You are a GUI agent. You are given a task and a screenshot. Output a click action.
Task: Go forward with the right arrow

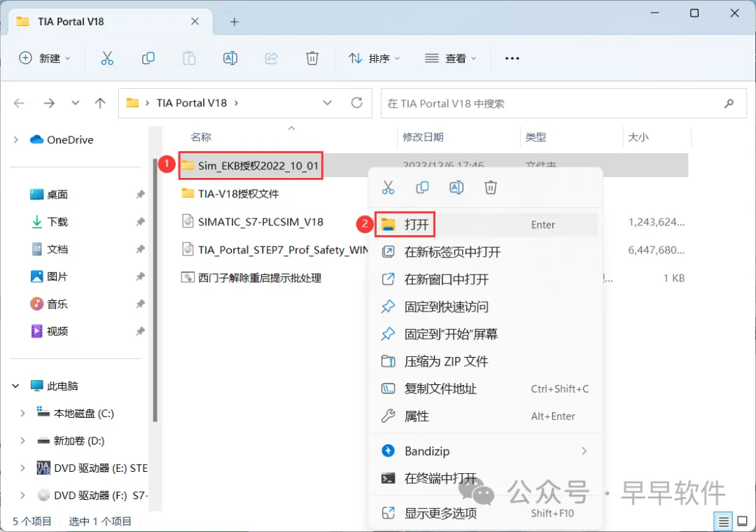pyautogui.click(x=49, y=103)
